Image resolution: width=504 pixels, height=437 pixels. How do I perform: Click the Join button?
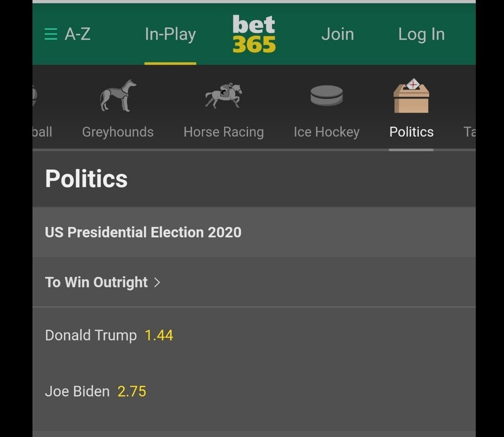[337, 34]
